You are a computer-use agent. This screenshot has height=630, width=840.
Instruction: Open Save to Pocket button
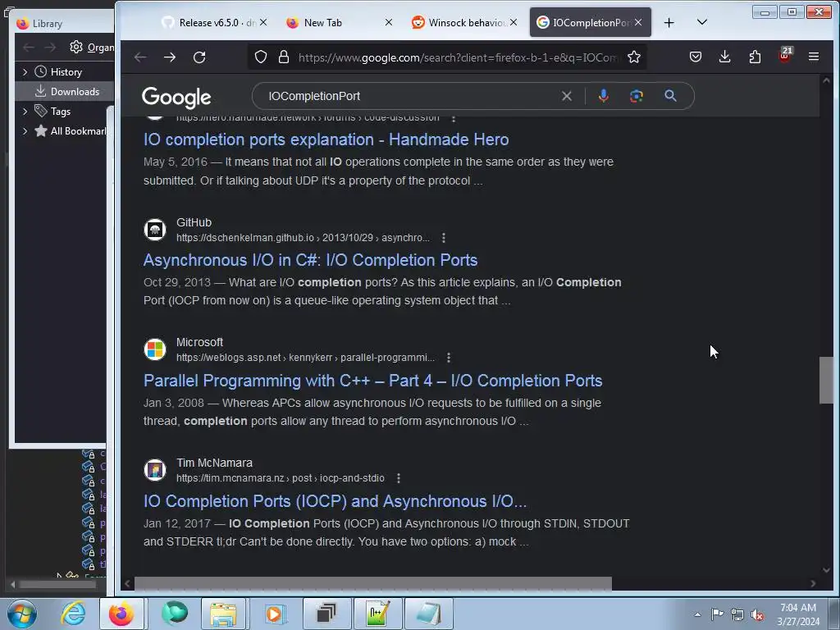pyautogui.click(x=696, y=57)
